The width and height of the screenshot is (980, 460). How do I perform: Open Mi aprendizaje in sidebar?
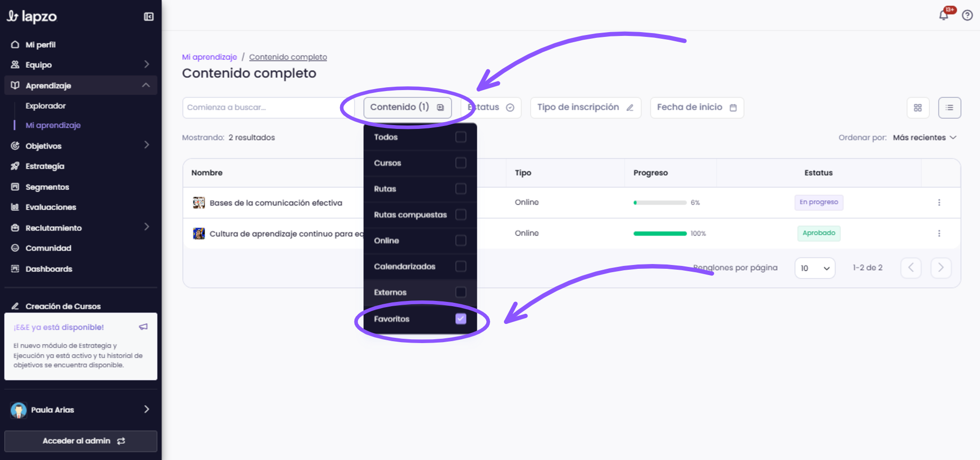pyautogui.click(x=53, y=125)
